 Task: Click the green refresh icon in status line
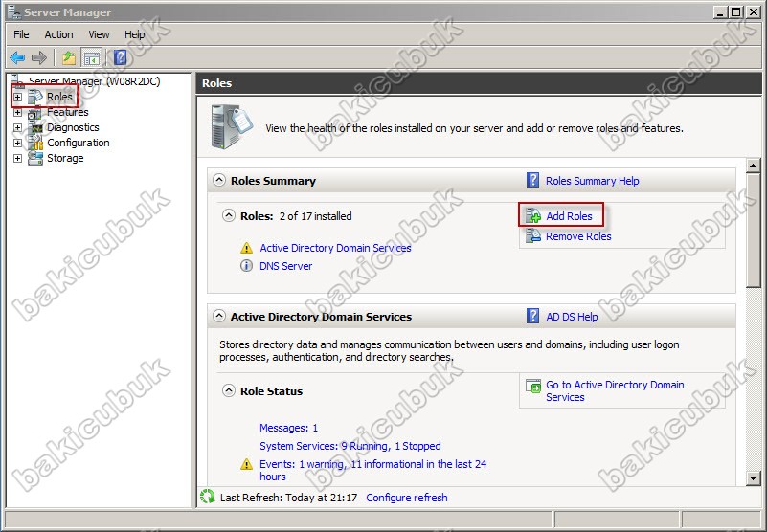click(x=208, y=497)
